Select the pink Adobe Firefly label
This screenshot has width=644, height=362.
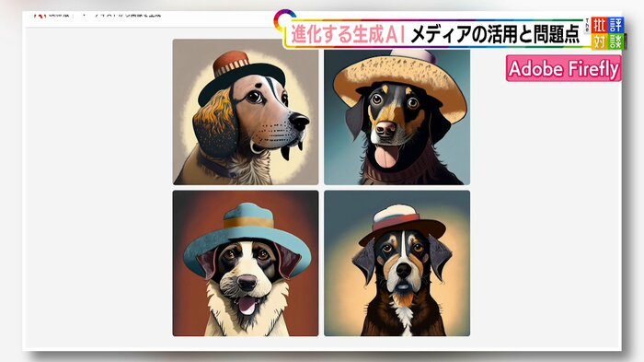pos(563,68)
